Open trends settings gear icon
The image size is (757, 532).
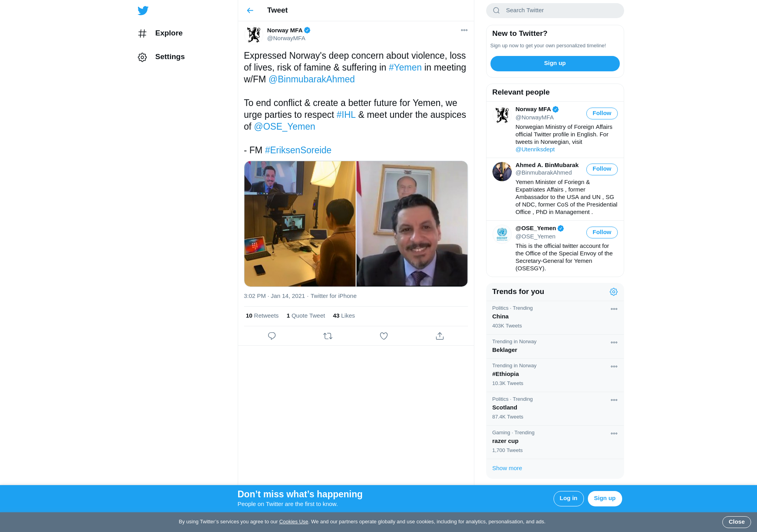[x=613, y=292]
